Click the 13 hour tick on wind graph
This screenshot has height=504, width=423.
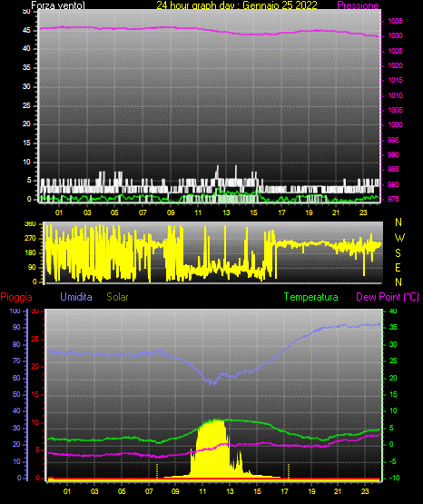coord(226,212)
